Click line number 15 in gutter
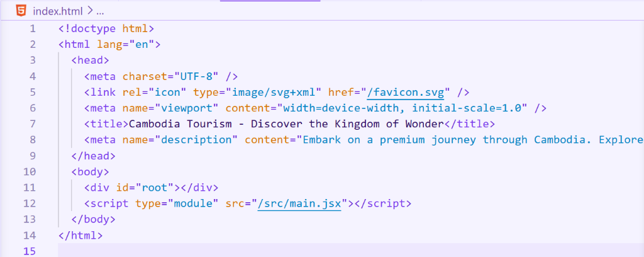This screenshot has width=644, height=257. pos(30,251)
